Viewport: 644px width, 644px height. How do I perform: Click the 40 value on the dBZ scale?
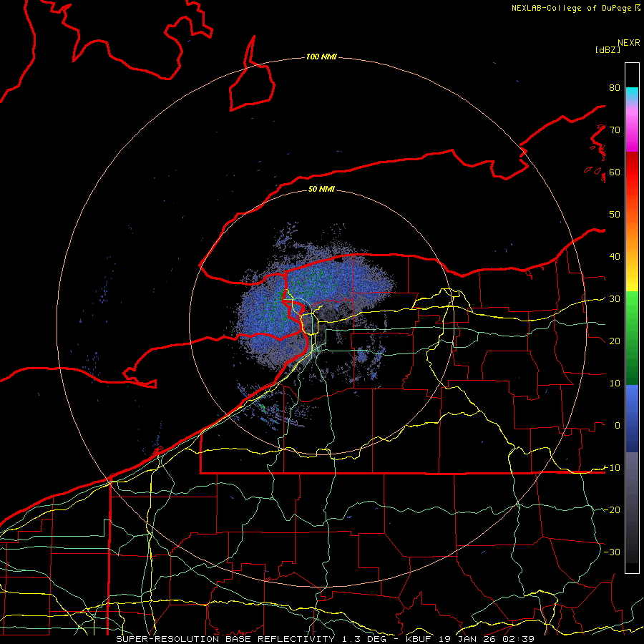pyautogui.click(x=615, y=257)
